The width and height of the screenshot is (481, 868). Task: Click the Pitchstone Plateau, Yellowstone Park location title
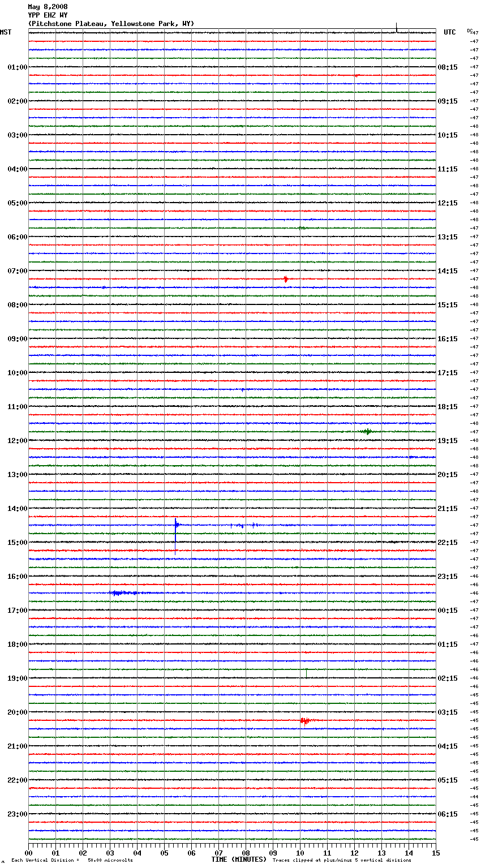(111, 24)
